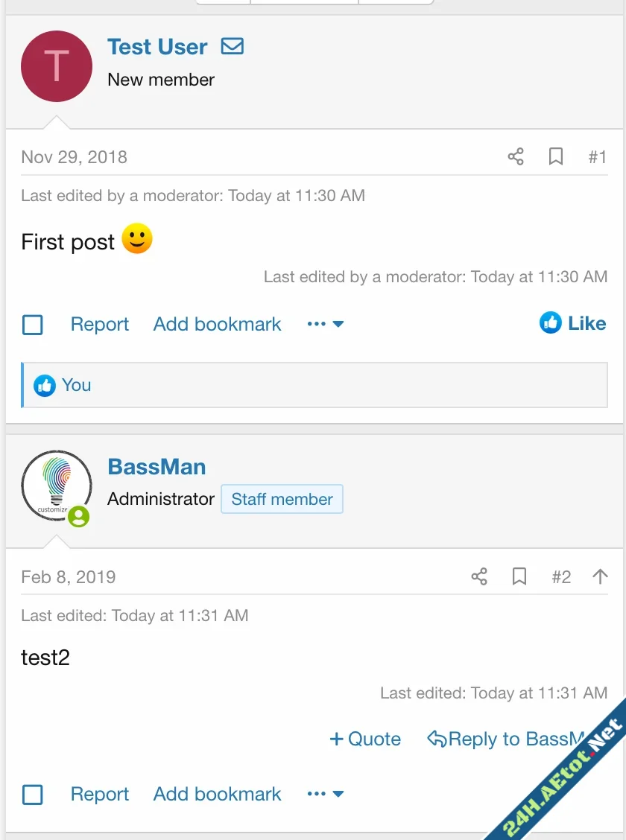
Task: Bookmark post #1 using bookmark icon
Action: (x=556, y=157)
